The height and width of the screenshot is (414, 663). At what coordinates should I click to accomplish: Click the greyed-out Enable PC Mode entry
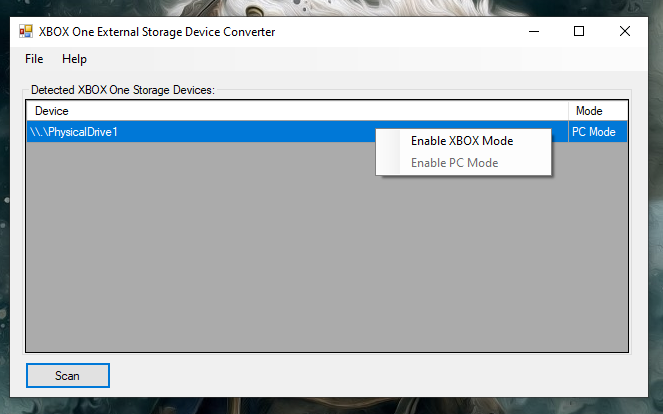click(x=454, y=163)
